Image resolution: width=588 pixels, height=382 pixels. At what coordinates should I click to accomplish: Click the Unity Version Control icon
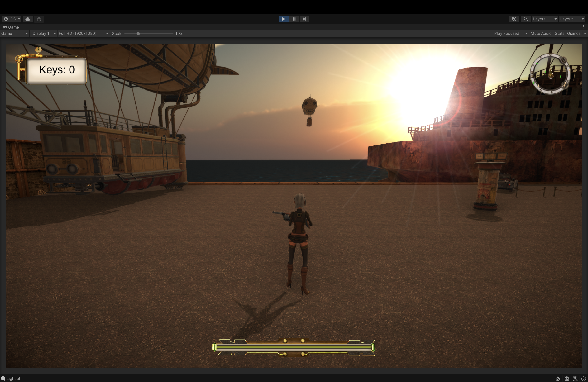pos(39,19)
